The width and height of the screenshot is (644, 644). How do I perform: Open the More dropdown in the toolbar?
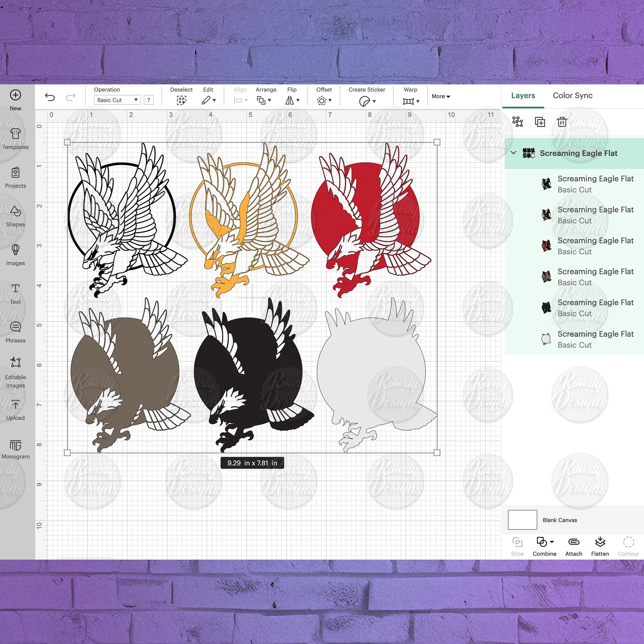[x=440, y=96]
